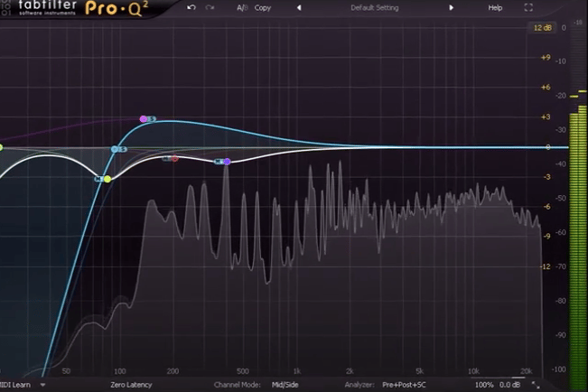
Task: Toggle the A/B comparison button
Action: [242, 7]
